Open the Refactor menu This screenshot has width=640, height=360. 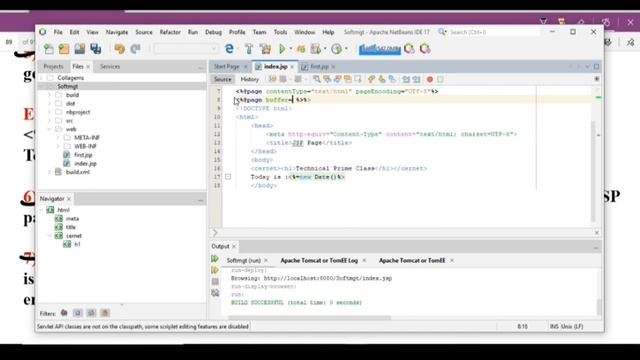pos(170,32)
